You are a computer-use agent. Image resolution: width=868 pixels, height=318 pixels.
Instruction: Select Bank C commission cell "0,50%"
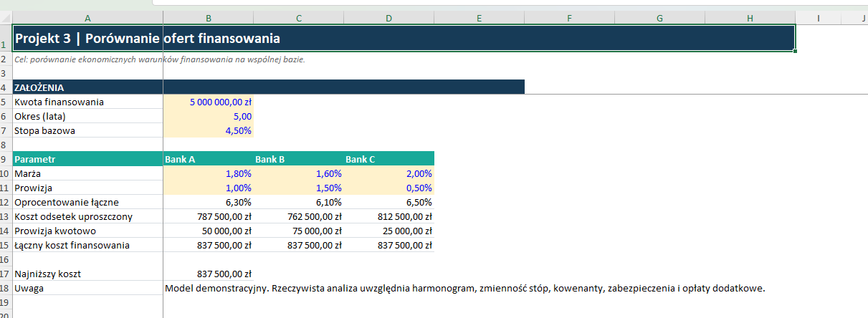(x=388, y=188)
